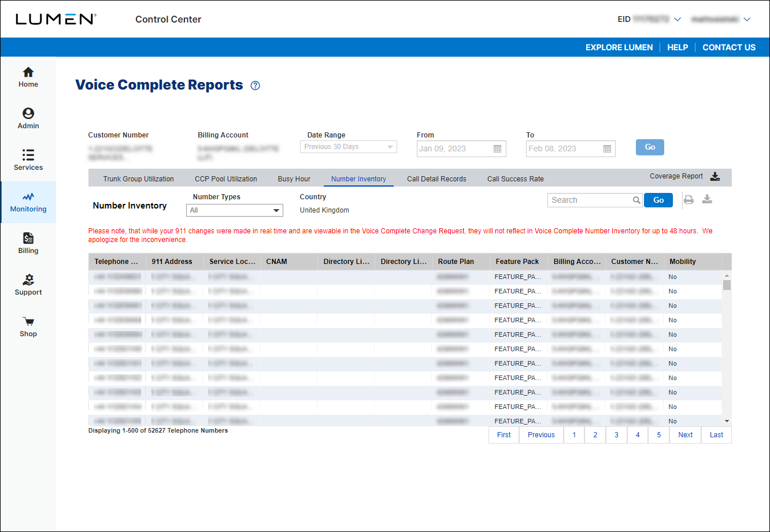This screenshot has width=770, height=532.
Task: Click 'Displaying 1-500 of 52627 Telephone Numbers' text
Action: click(x=158, y=430)
